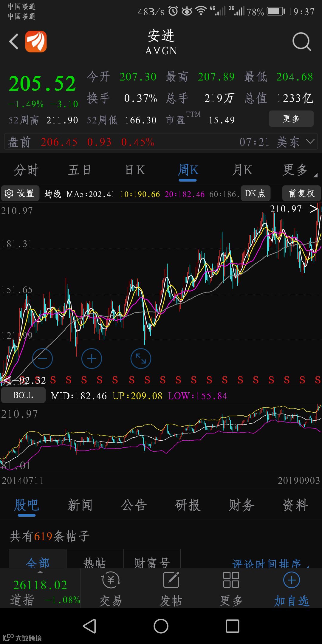Switch to 五日 chart tab

(x=80, y=170)
